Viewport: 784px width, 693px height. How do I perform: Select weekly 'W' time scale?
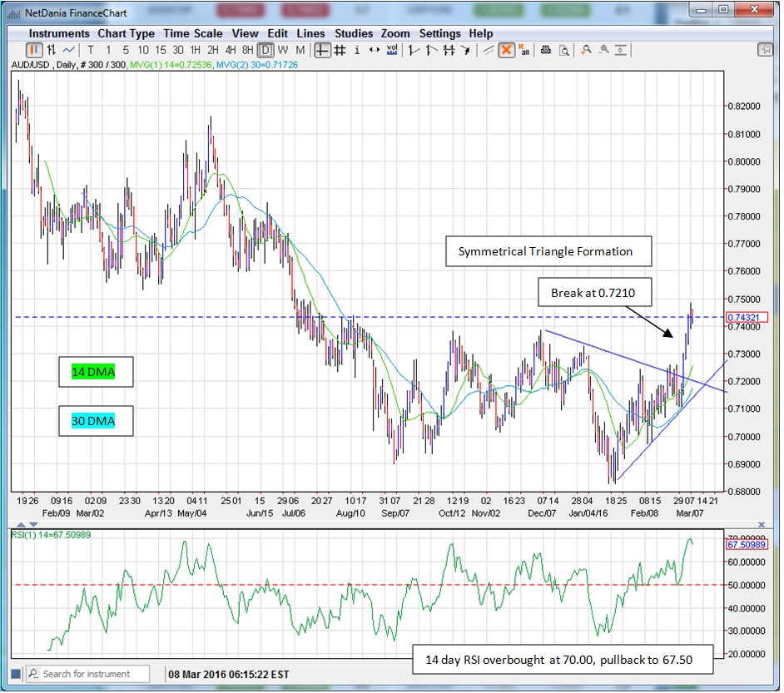(x=283, y=50)
